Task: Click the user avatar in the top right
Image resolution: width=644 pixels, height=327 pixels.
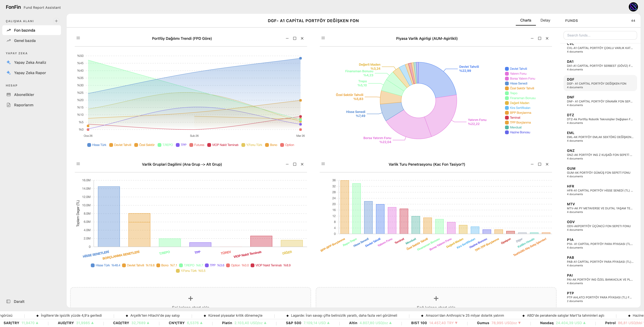Action: tap(633, 7)
